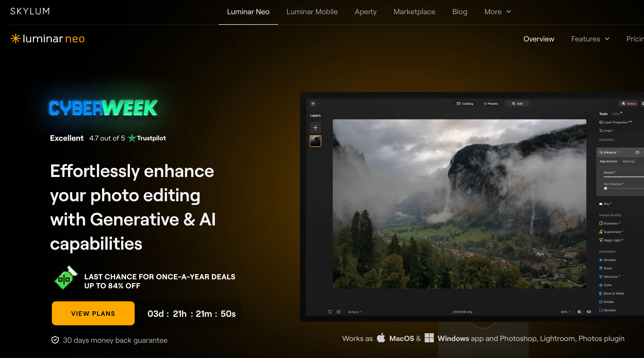
Task: Switch to Edit tab in editor
Action: [517, 104]
